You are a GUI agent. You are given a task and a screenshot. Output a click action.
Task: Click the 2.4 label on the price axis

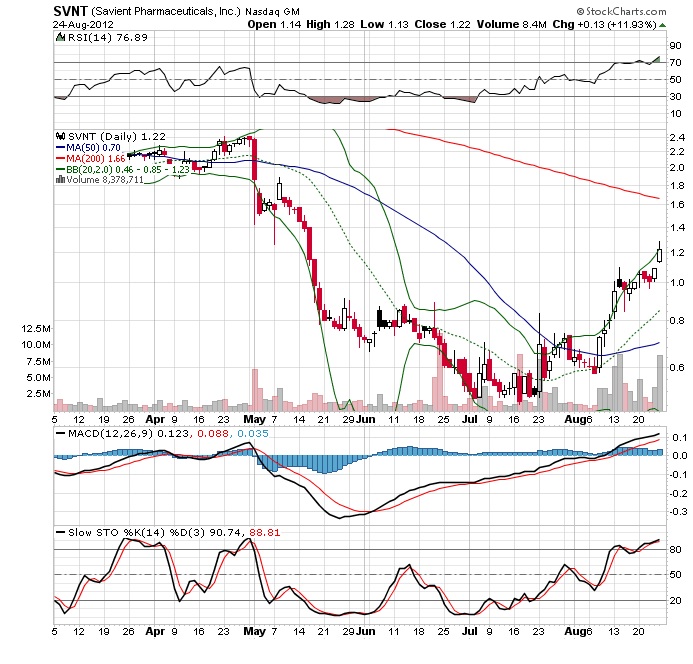pos(677,137)
